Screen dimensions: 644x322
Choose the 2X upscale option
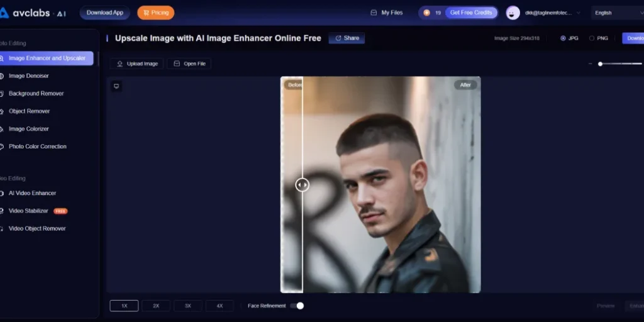156,306
